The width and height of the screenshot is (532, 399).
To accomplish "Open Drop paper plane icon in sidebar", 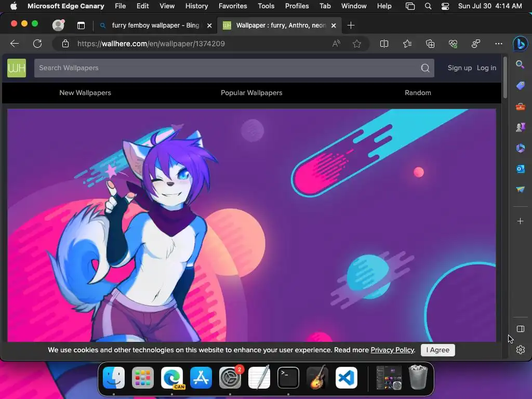I will pyautogui.click(x=520, y=189).
